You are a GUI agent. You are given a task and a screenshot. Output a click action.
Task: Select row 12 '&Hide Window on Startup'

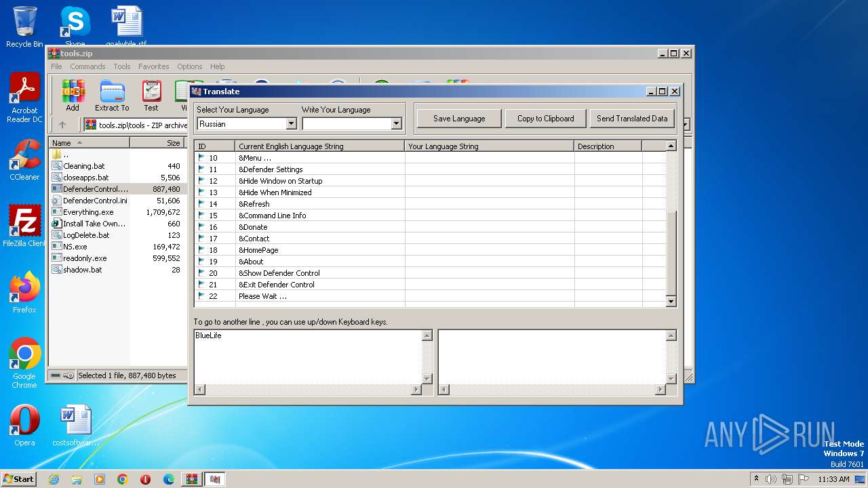coord(430,181)
